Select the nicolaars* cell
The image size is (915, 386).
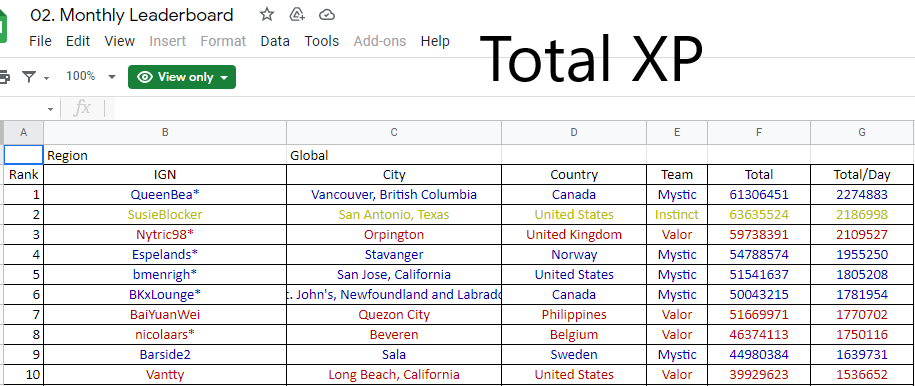[165, 335]
